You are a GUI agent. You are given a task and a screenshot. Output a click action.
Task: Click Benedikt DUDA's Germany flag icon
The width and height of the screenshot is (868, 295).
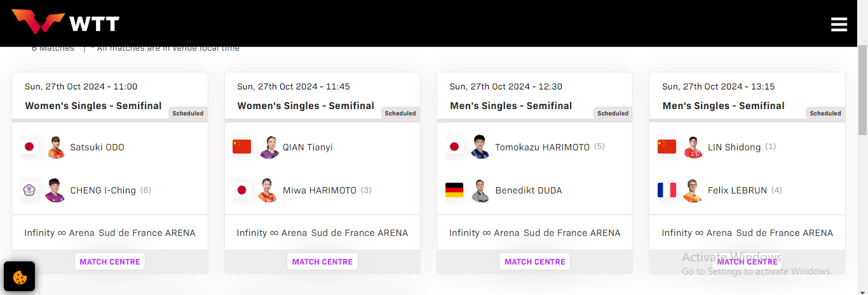[x=454, y=190]
